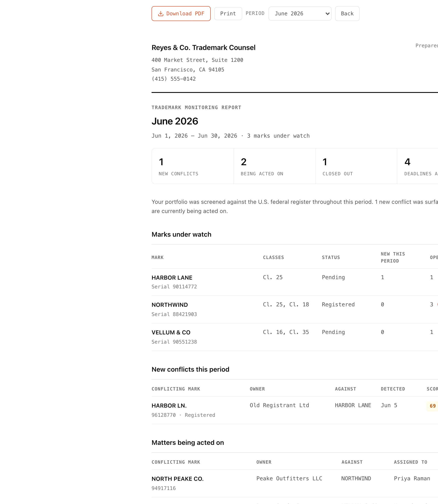The width and height of the screenshot is (438, 504).
Task: Click the NEW THIS PERIOD column header
Action: tap(393, 257)
